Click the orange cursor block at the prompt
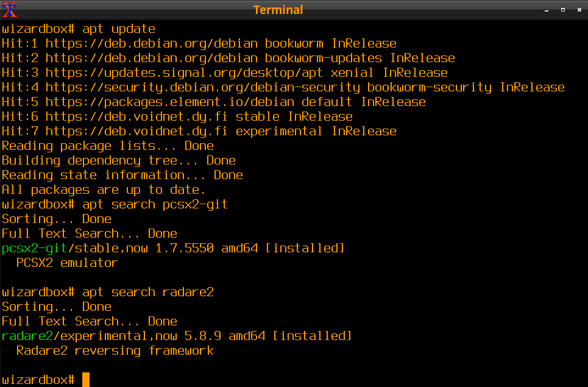The width and height of the screenshot is (588, 387). point(86,380)
